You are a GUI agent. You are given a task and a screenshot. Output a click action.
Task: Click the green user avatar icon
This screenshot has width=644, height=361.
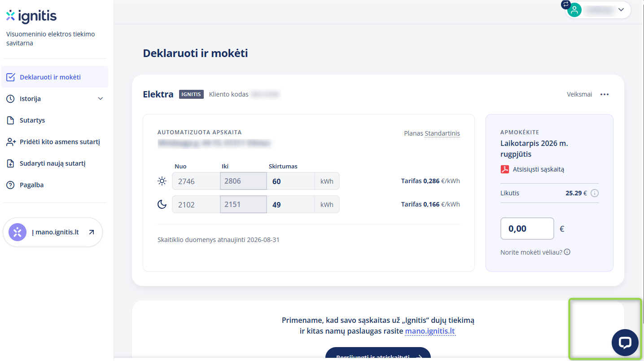click(574, 10)
